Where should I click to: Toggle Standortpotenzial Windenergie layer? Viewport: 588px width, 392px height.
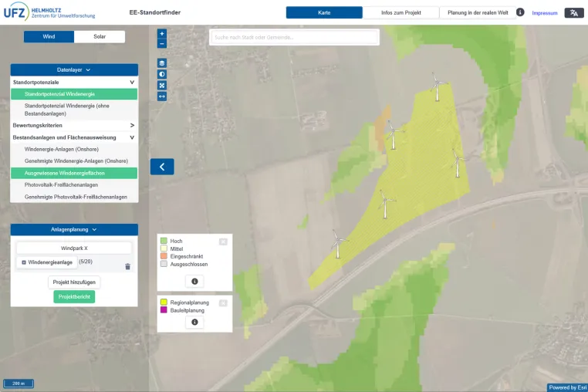74,94
